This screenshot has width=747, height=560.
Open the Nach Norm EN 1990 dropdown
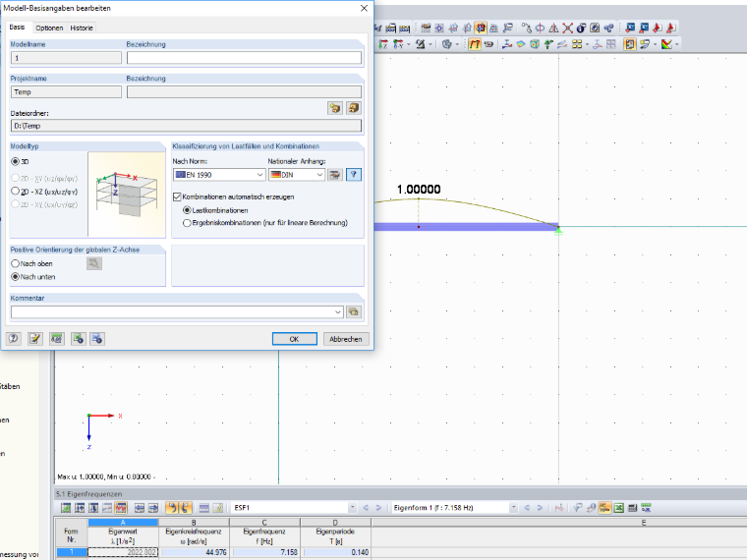[x=219, y=175]
